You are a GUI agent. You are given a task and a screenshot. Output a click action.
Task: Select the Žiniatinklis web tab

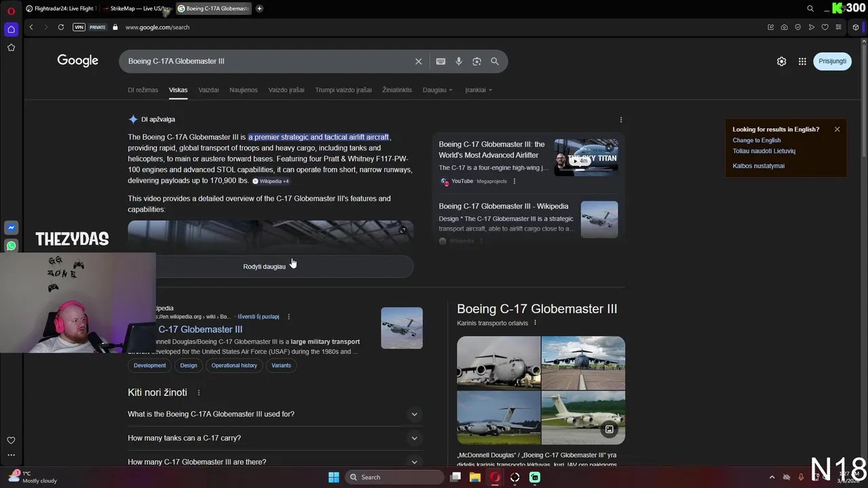coord(397,89)
